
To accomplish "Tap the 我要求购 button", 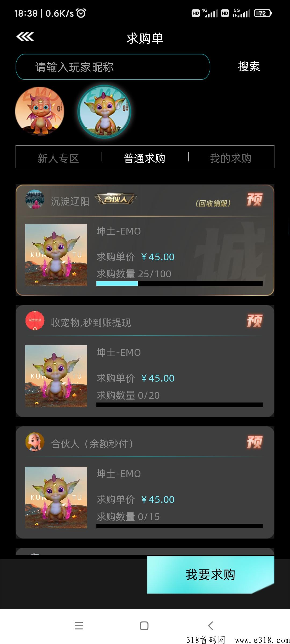I will tap(211, 575).
